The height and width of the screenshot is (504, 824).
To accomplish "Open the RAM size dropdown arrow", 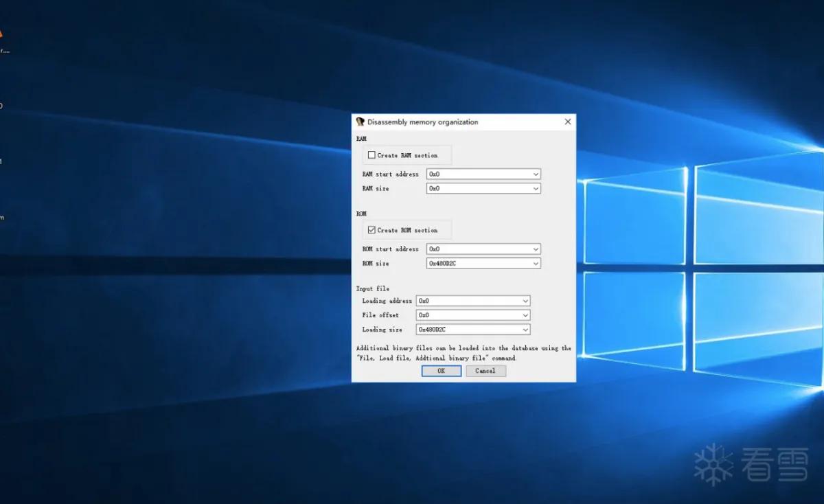I will (x=536, y=188).
